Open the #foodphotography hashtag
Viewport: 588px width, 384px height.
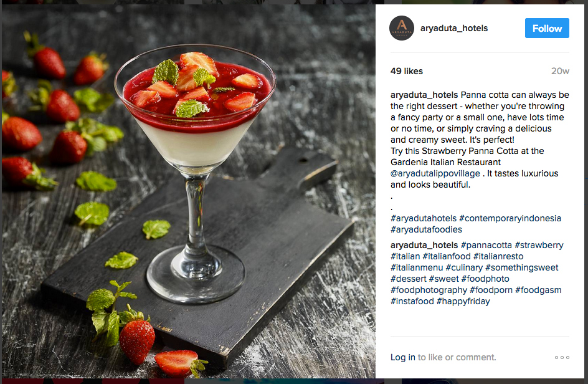pyautogui.click(x=429, y=290)
